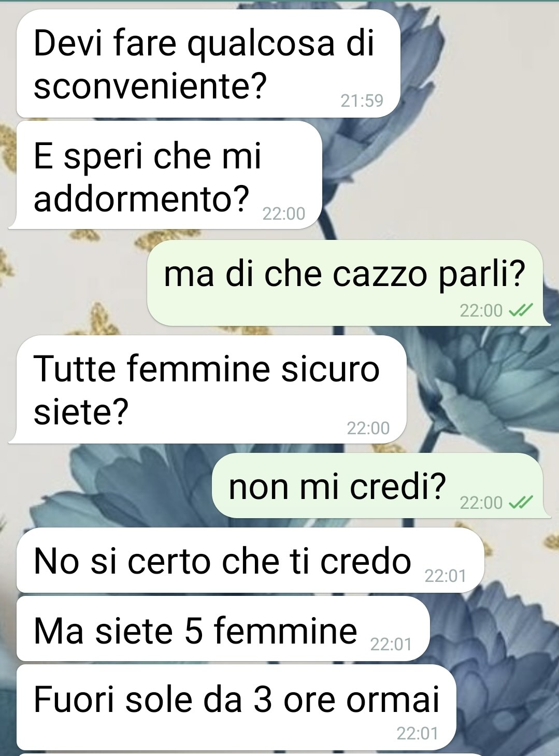Tap the 22:01 timestamp beside 'ti credo'
Image resolution: width=559 pixels, height=756 pixels.
pos(446,576)
